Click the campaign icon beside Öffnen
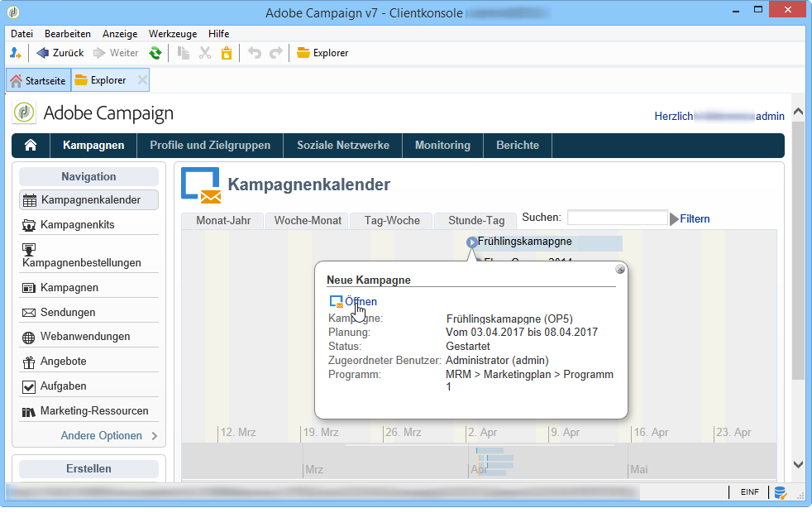The width and height of the screenshot is (812, 532). 336,301
